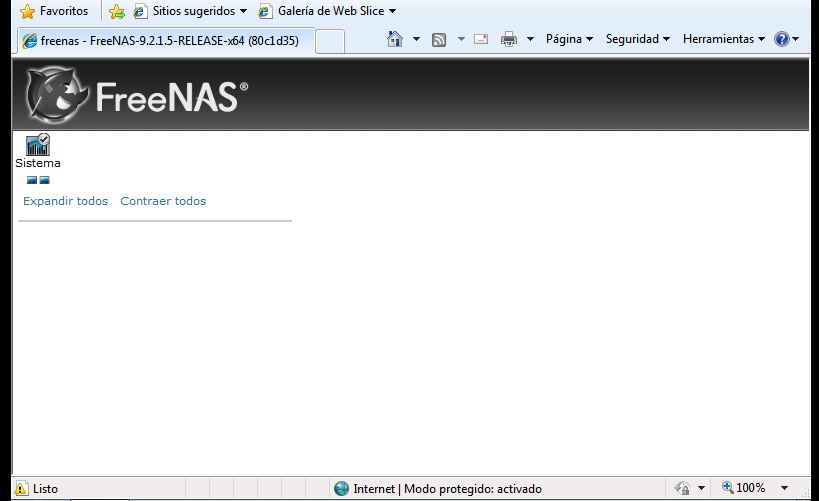Click the printer icon
The width and height of the screenshot is (819, 501).
[x=509, y=39]
